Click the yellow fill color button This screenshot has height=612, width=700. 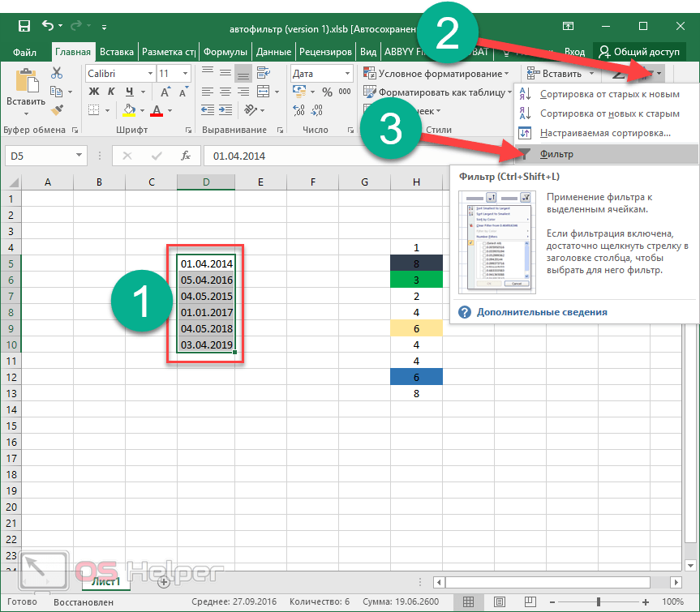[x=130, y=109]
